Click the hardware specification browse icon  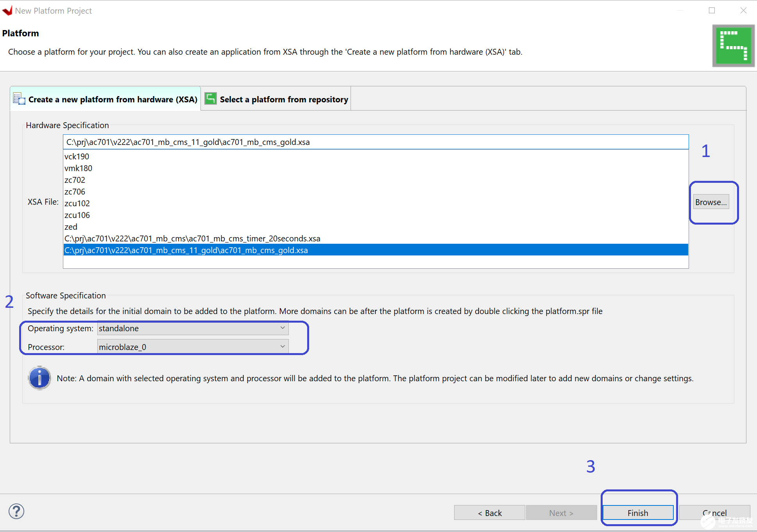tap(710, 202)
